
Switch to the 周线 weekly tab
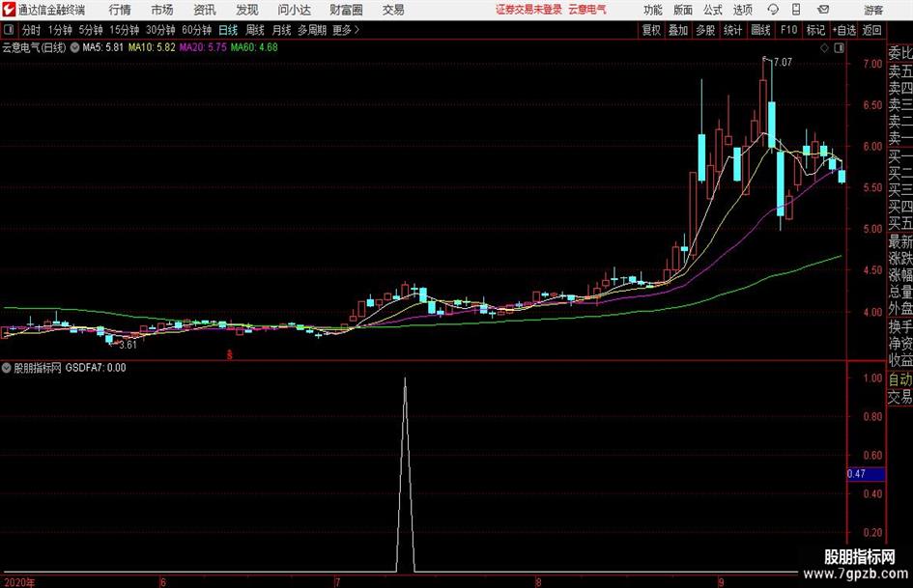tap(254, 30)
